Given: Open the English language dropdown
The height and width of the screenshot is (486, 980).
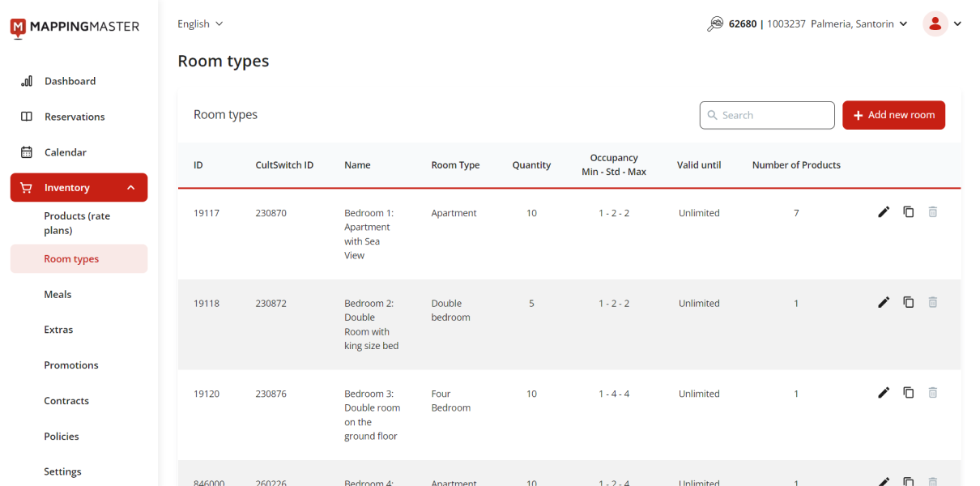Looking at the screenshot, I should (x=200, y=24).
